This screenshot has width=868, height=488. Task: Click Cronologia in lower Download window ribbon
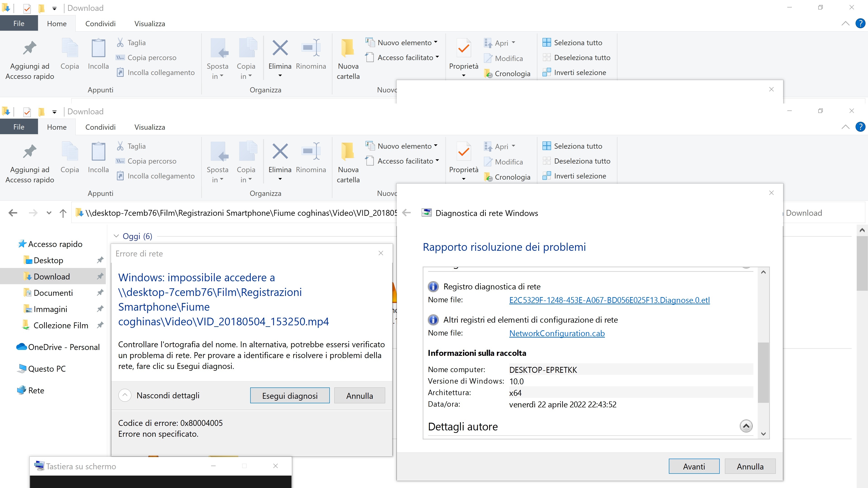[x=507, y=177]
